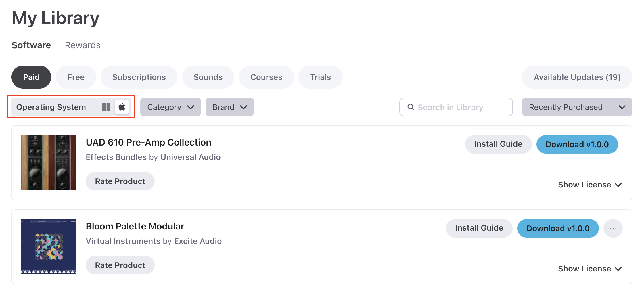Show License for Bloom Palette Modular

pyautogui.click(x=590, y=269)
